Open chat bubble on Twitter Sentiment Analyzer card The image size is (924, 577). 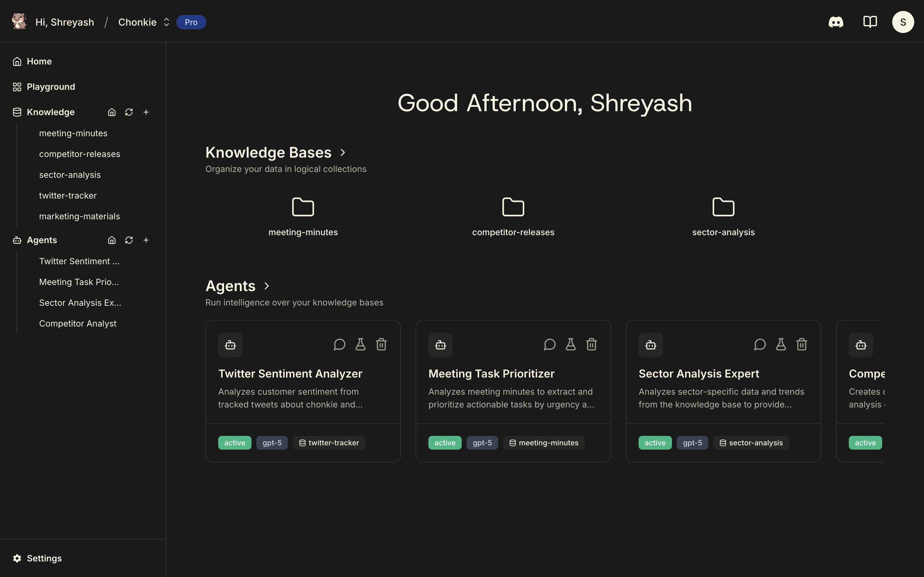(339, 344)
